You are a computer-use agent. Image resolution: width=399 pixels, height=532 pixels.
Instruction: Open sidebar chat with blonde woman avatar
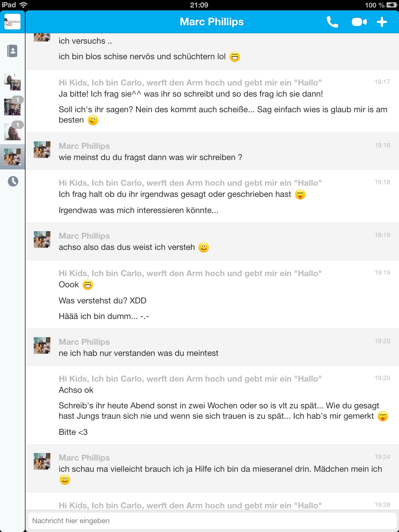coord(12,132)
